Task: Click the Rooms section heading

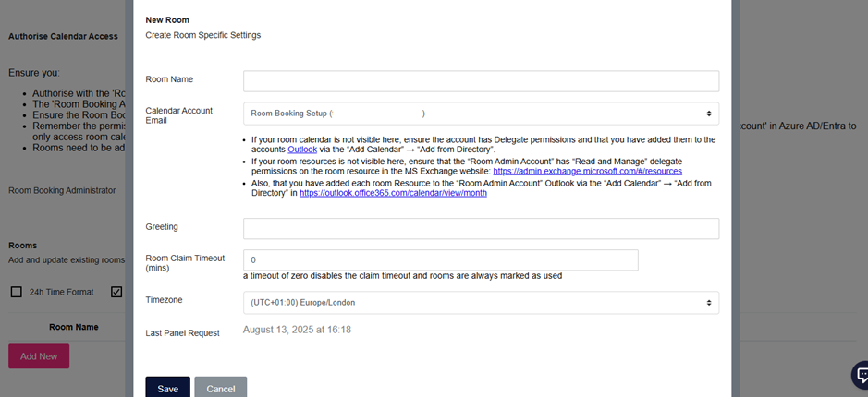Action: (23, 245)
